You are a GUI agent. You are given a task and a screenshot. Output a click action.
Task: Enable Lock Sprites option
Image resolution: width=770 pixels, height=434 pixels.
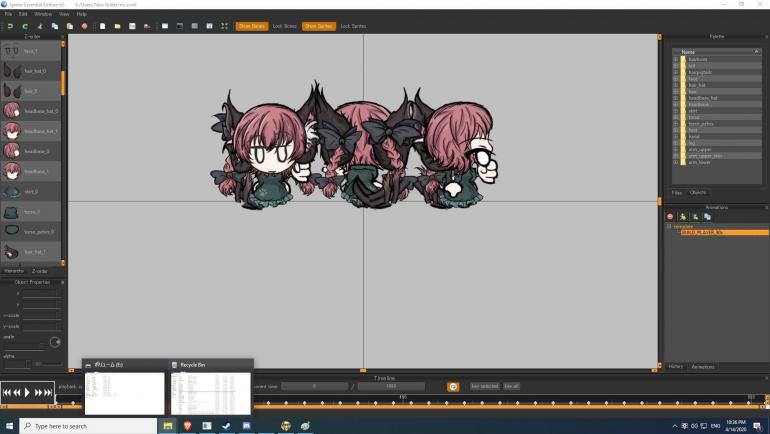tap(353, 26)
